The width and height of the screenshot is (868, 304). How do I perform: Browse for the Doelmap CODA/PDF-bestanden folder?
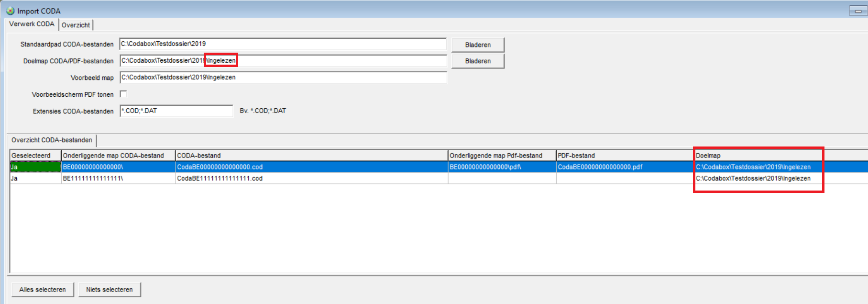477,61
